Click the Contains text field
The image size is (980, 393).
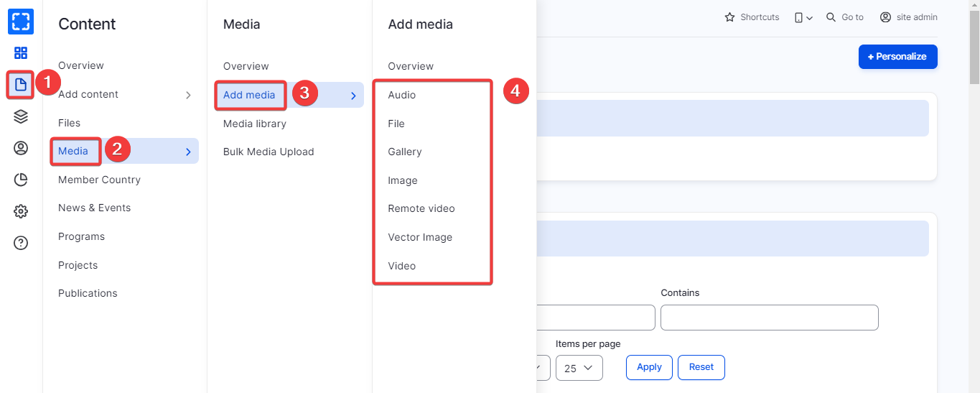[x=769, y=318]
